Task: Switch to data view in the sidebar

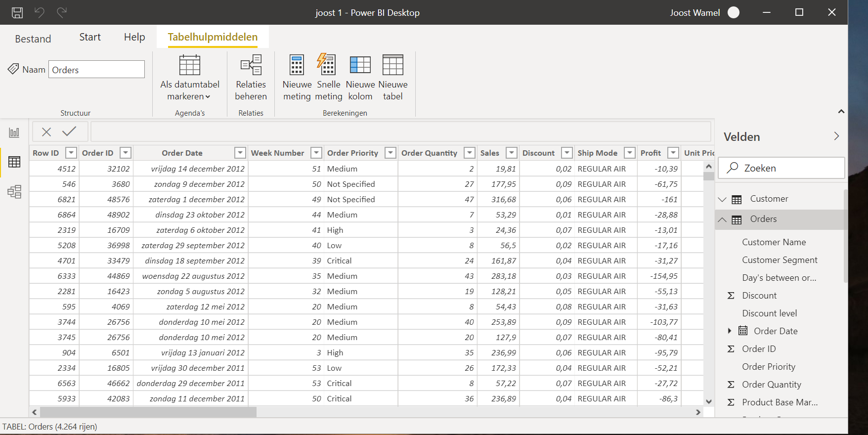Action: coord(14,162)
